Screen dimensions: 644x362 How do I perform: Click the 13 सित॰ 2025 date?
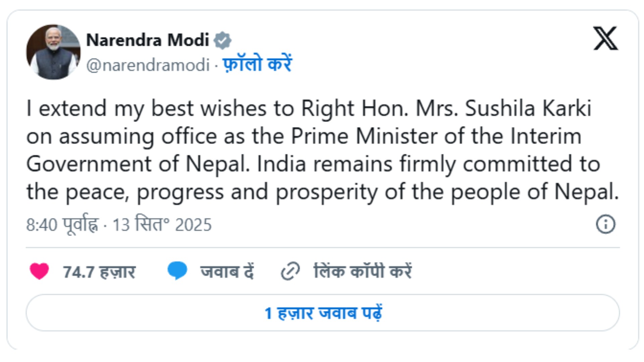[162, 225]
